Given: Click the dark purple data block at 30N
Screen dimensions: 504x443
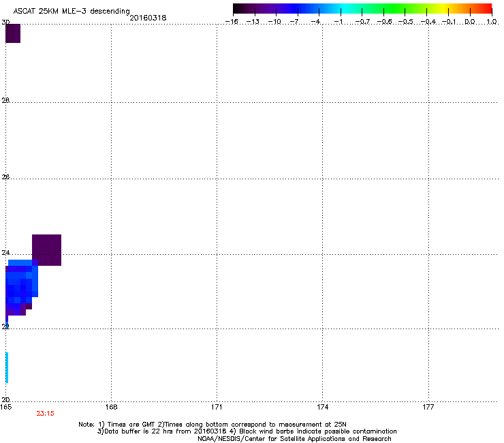Looking at the screenshot, I should tap(13, 33).
